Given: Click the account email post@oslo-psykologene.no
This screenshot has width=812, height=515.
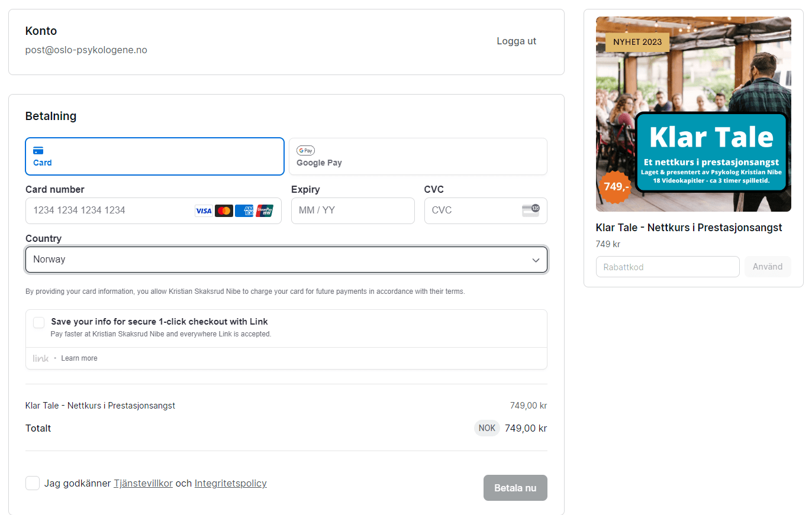Looking at the screenshot, I should point(86,50).
